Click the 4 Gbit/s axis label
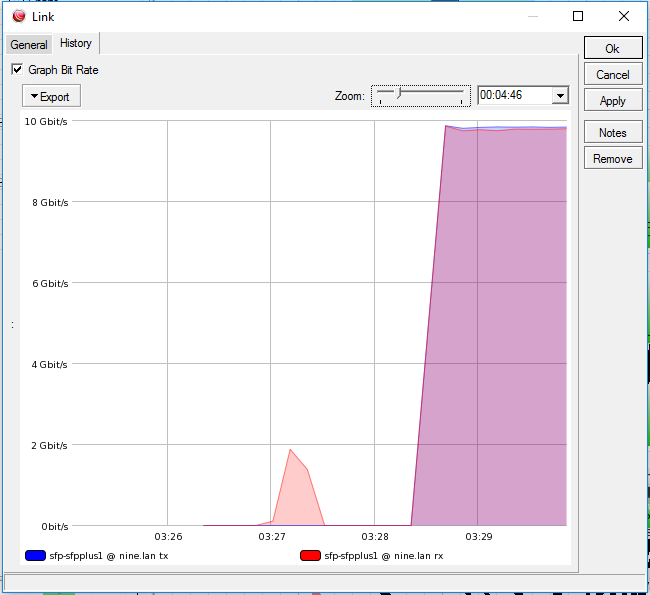 [49, 364]
